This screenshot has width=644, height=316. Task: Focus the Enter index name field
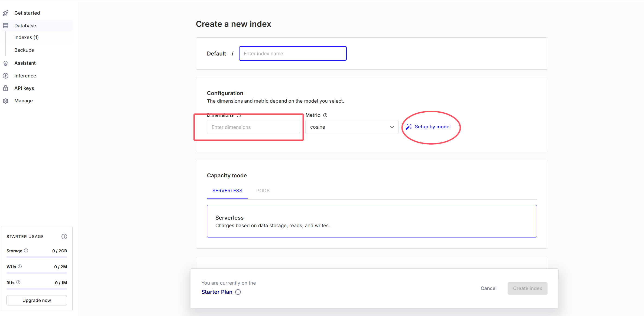[x=293, y=54]
